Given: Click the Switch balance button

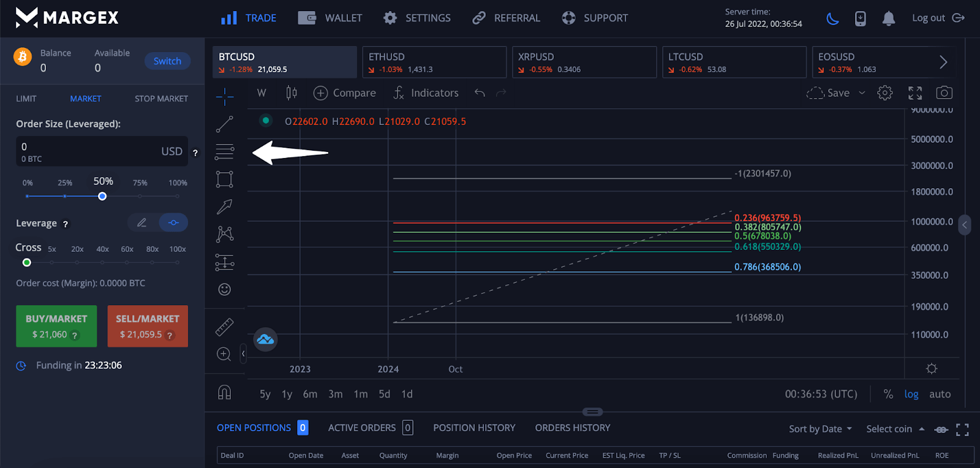Looking at the screenshot, I should [x=167, y=61].
